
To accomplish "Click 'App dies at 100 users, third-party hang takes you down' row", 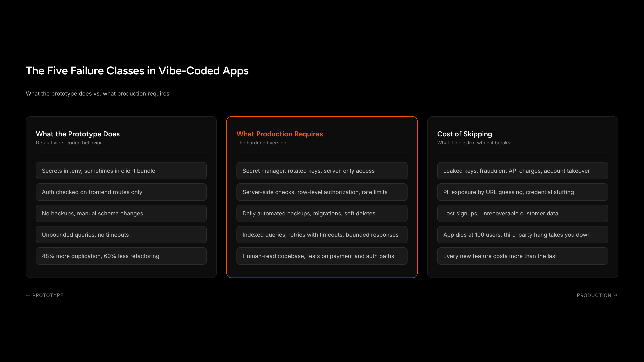I will pos(523,235).
